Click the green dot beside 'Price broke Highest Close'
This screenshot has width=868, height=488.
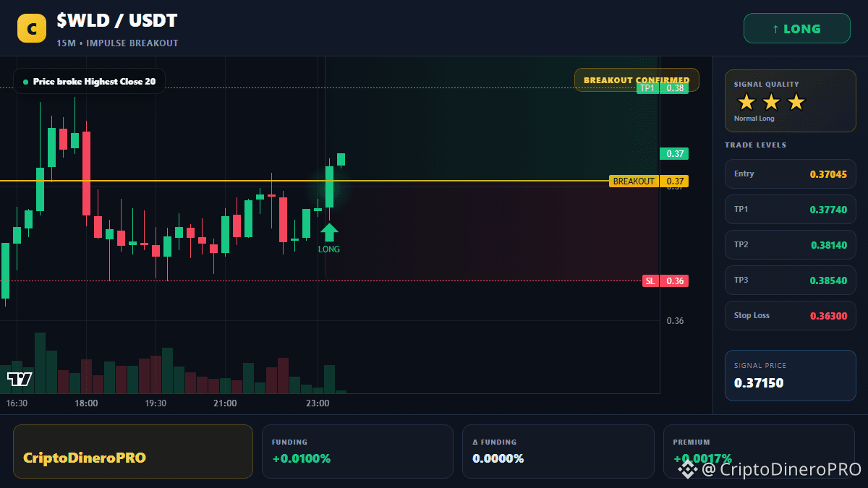click(x=26, y=82)
